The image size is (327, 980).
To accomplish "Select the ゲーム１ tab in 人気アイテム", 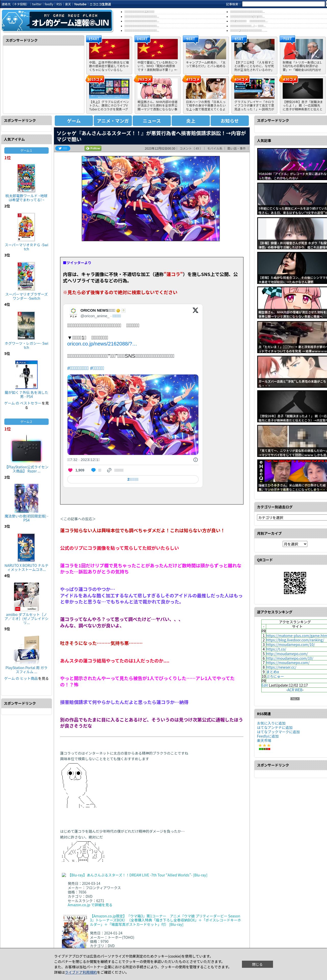I will pyautogui.click(x=26, y=150).
